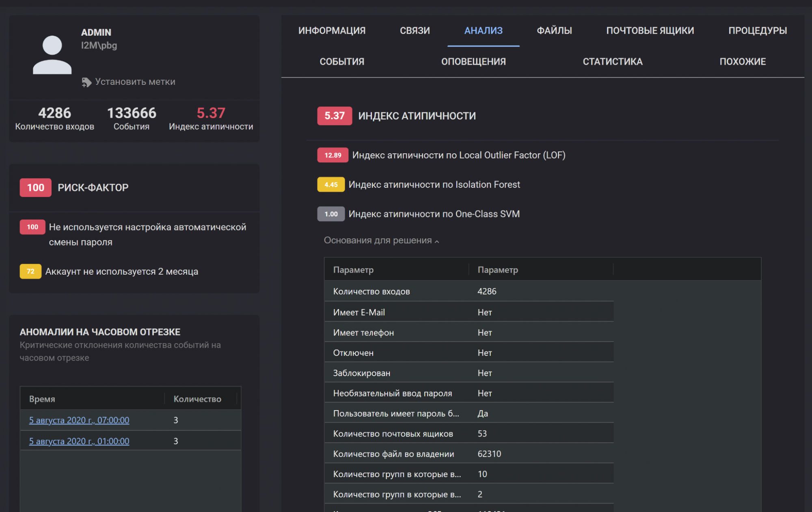Click the red 100 risk factor badge
This screenshot has height=512, width=812.
coord(35,188)
